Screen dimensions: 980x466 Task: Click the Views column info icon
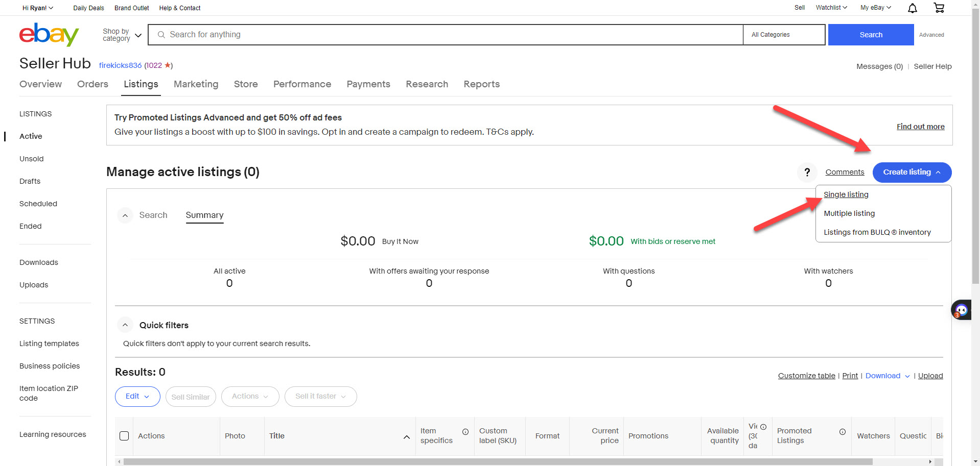click(763, 427)
